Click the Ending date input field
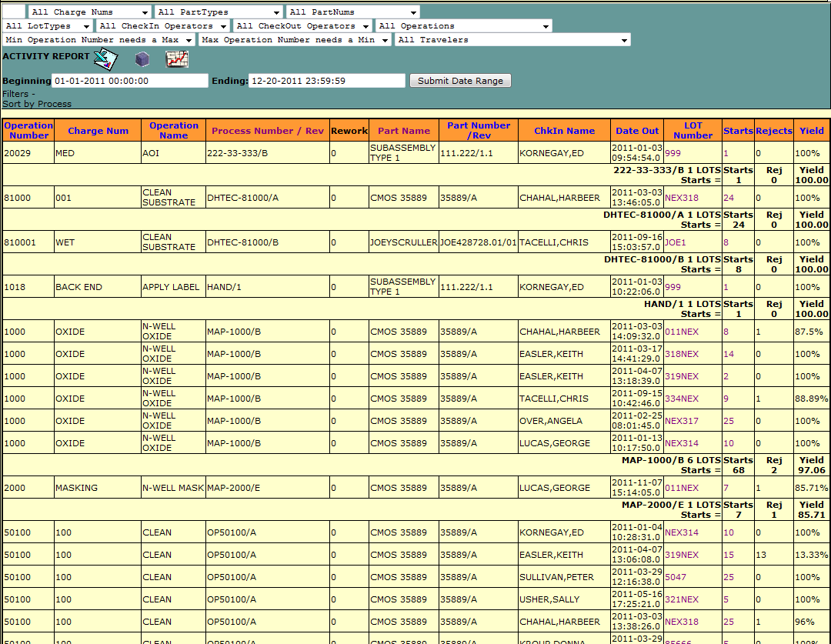Viewport: 831px width, 644px height. tap(327, 81)
